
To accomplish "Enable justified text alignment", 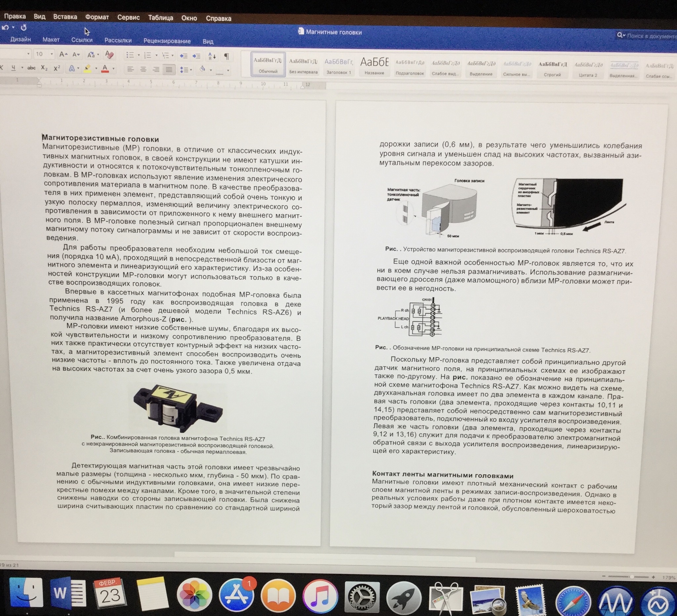I will point(169,69).
